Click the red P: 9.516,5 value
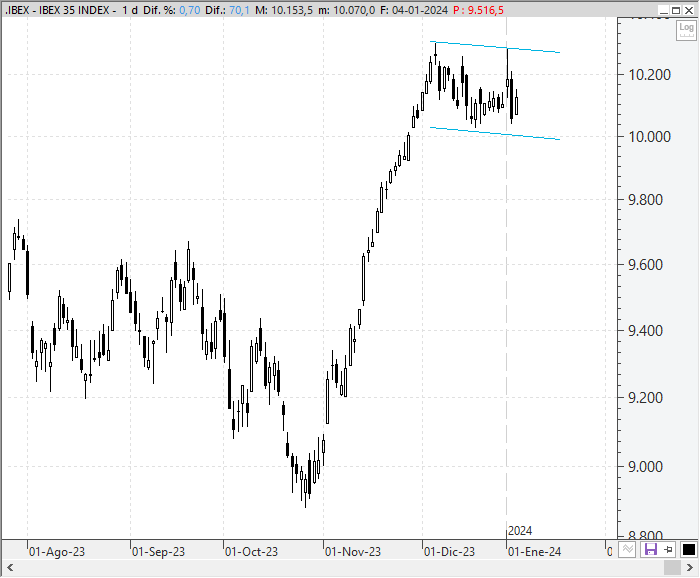This screenshot has width=700, height=578. (x=478, y=10)
